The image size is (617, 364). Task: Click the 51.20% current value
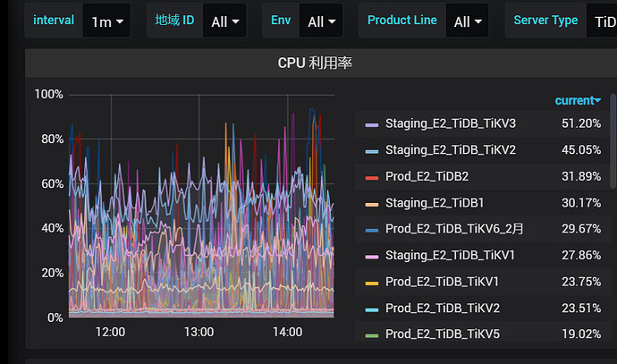click(x=581, y=123)
